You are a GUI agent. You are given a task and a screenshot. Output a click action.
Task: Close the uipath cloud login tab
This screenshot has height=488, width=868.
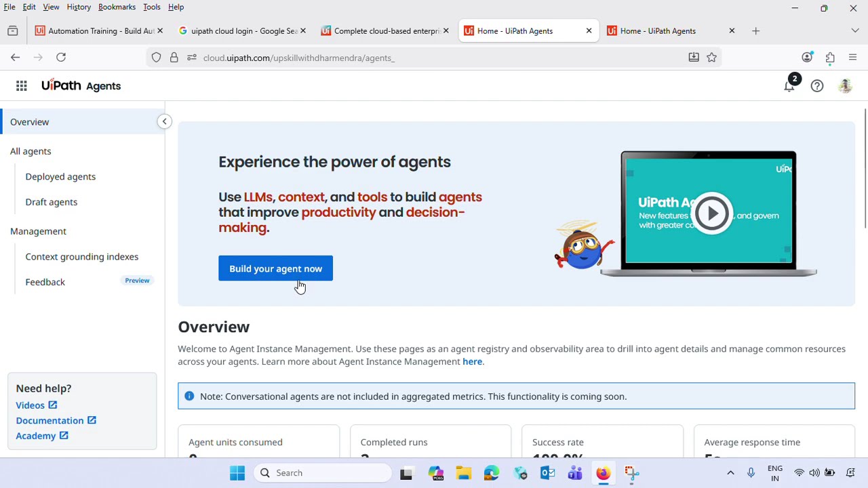303,30
